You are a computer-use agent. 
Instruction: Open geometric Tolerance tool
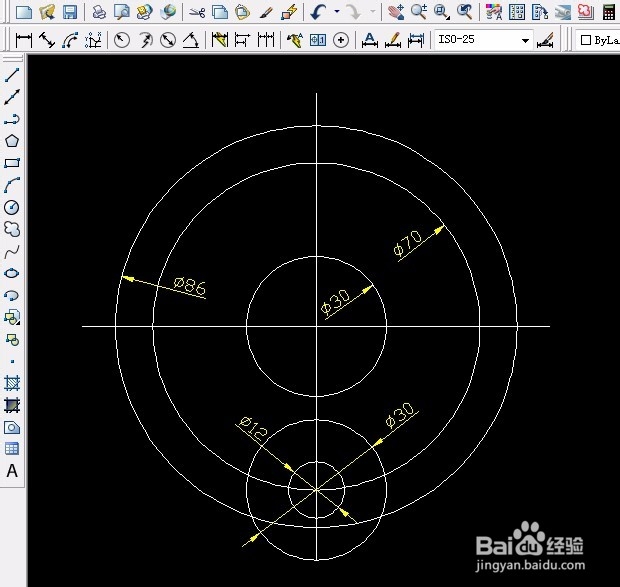pyautogui.click(x=318, y=40)
